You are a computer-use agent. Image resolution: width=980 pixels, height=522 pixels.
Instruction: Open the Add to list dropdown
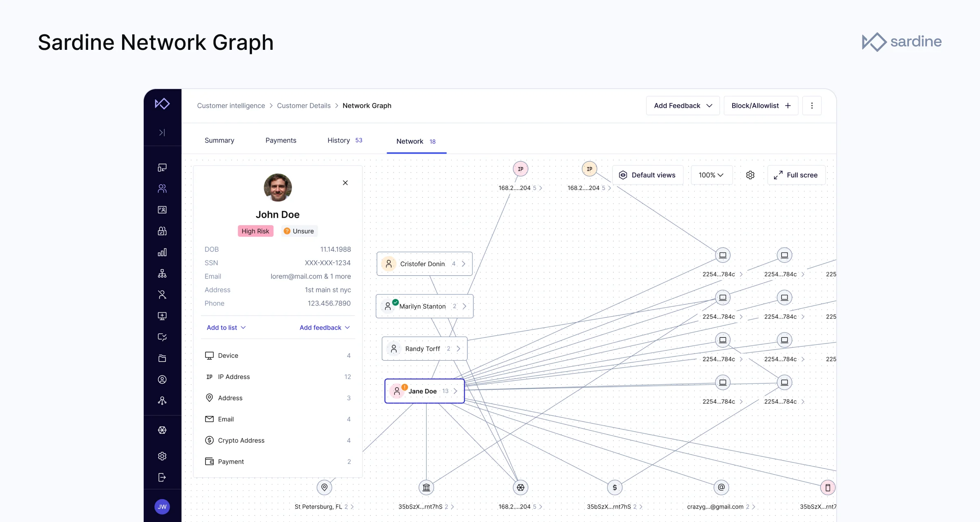(226, 327)
